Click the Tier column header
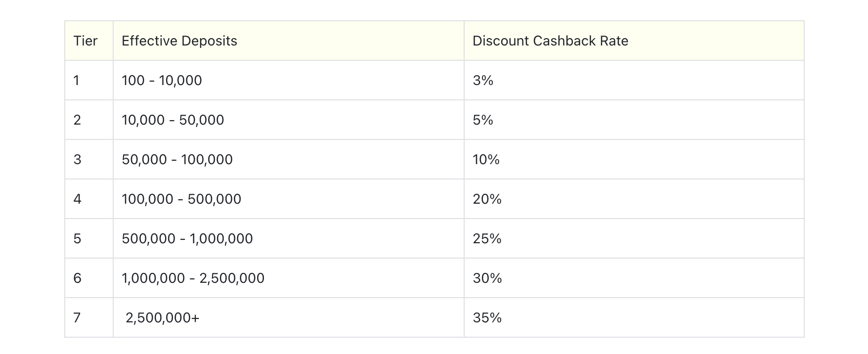This screenshot has width=868, height=354. coord(89,41)
